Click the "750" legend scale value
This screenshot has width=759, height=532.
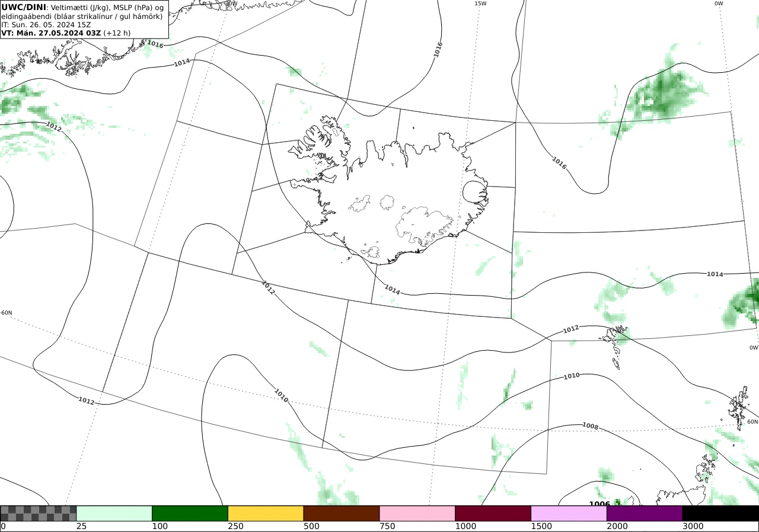(387, 526)
